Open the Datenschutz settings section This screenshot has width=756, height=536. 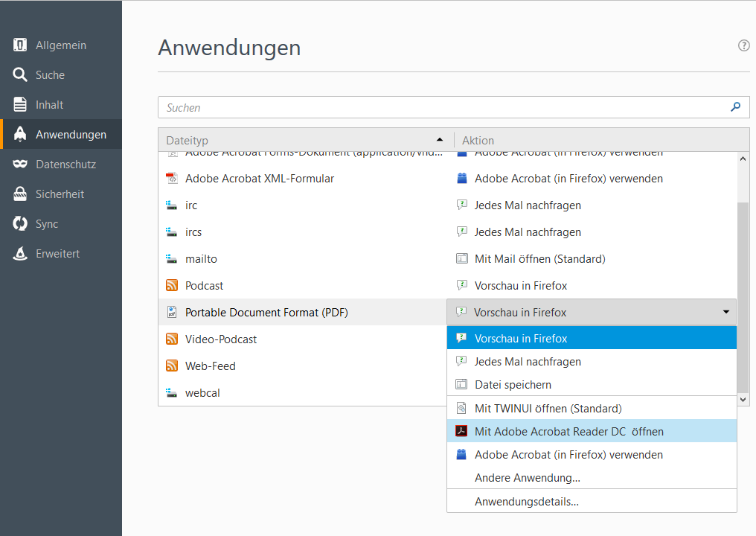tap(61, 164)
